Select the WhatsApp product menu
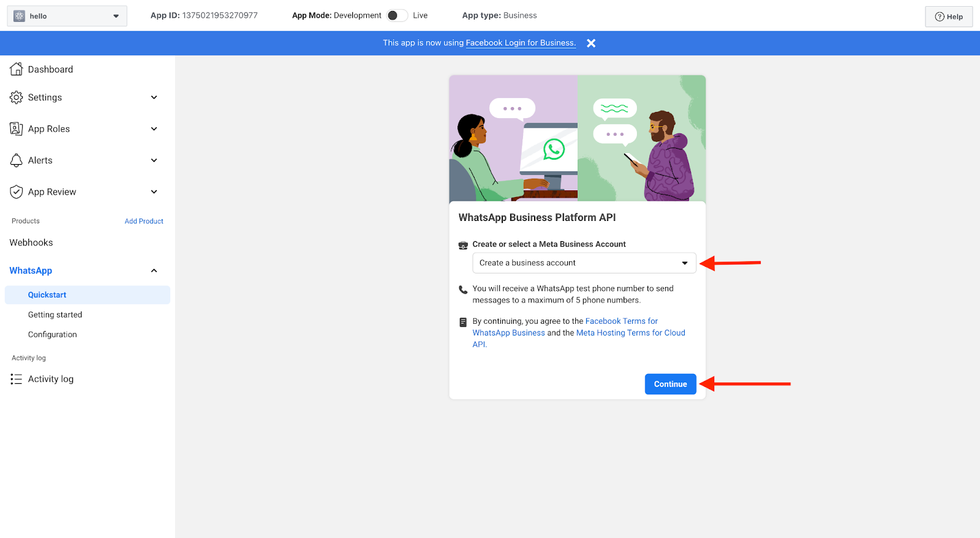Screen dimensions: 980x538 pos(31,271)
